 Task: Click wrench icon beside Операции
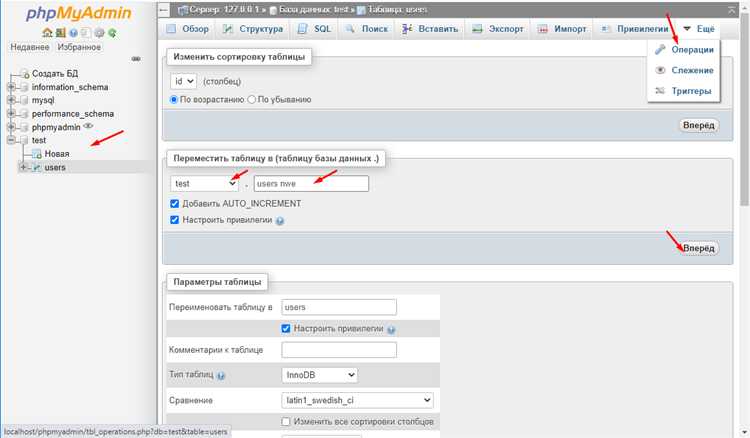(660, 49)
